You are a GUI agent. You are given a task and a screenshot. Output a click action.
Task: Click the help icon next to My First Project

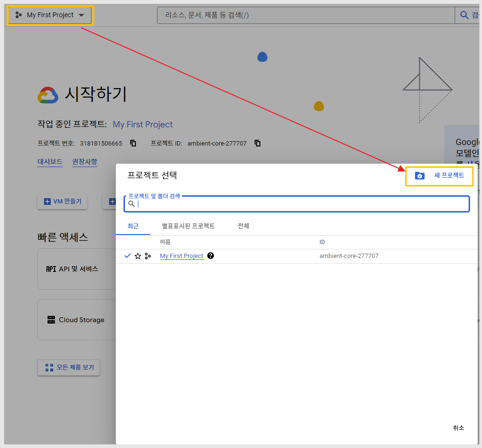point(211,256)
